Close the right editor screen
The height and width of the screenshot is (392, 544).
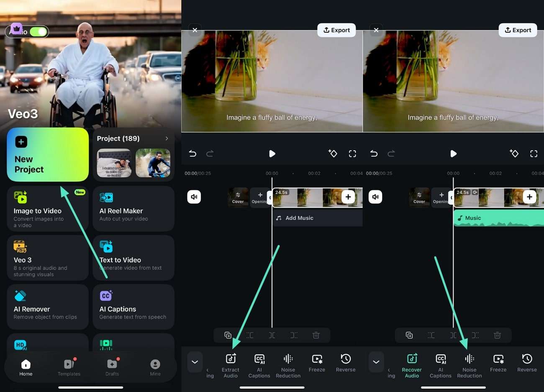pos(376,30)
